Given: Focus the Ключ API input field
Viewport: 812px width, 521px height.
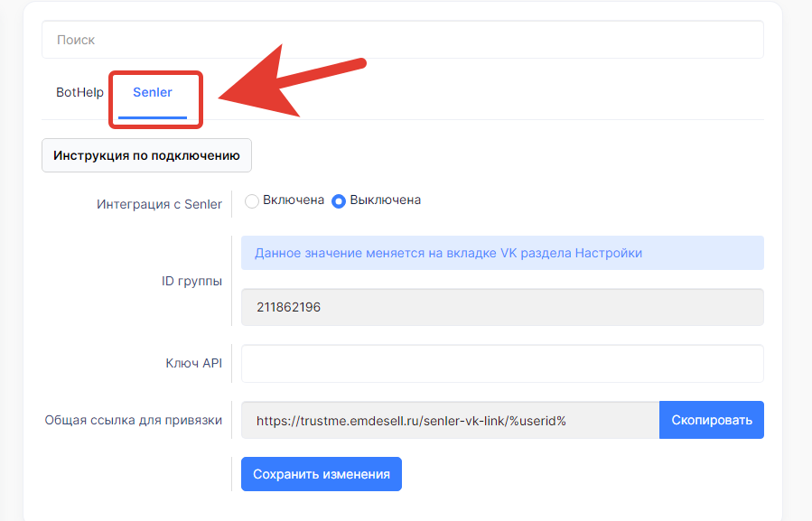Looking at the screenshot, I should [x=502, y=363].
